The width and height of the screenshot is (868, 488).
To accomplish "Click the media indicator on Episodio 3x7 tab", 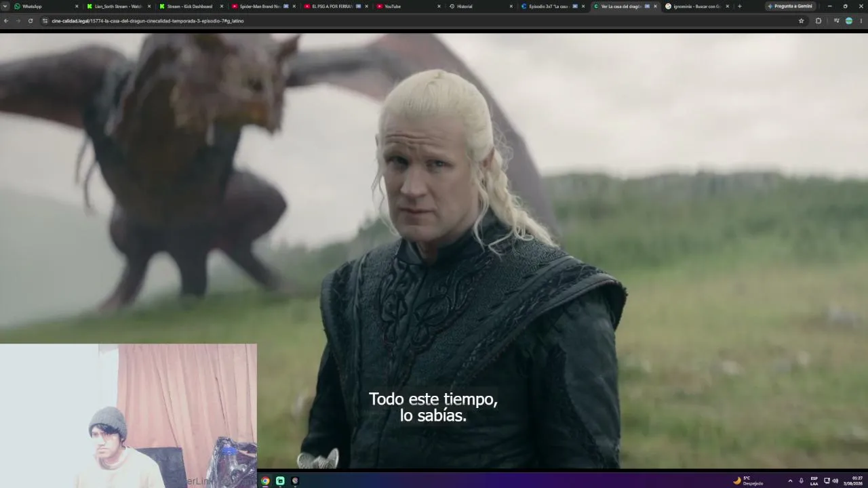I will tap(575, 6).
